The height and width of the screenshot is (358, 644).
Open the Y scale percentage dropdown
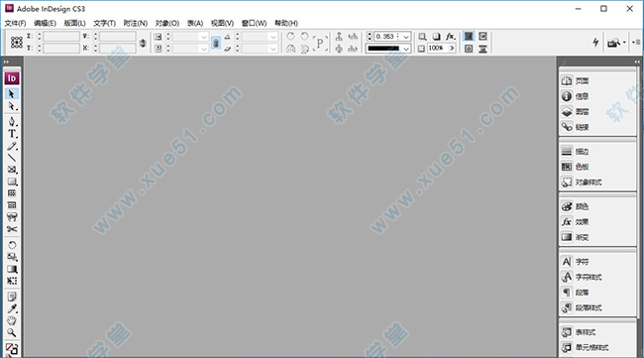(x=204, y=49)
